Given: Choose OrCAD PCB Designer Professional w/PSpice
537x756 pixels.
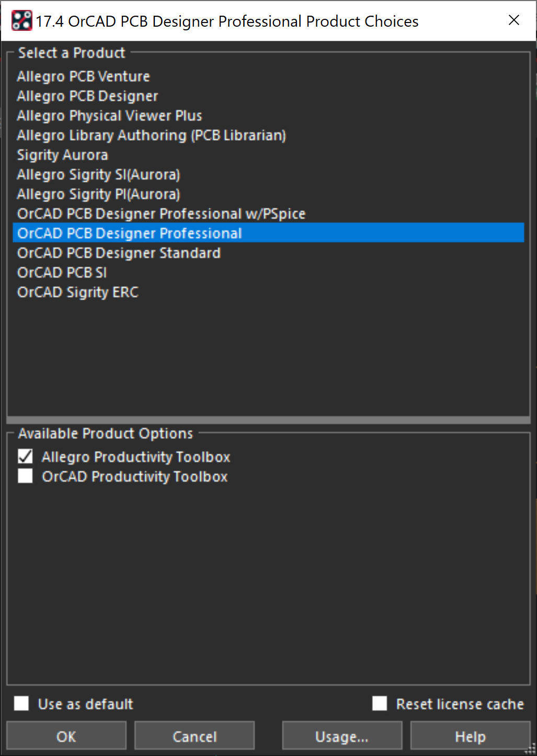Looking at the screenshot, I should (x=161, y=213).
